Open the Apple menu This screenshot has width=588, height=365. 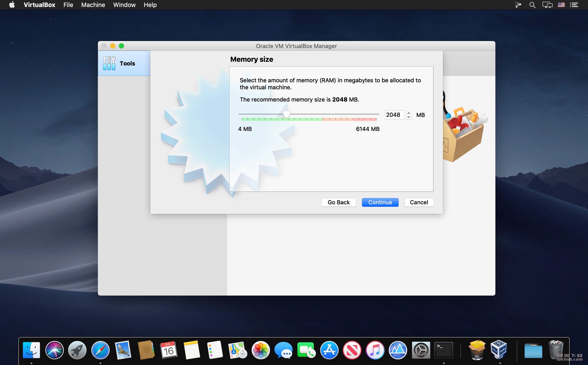click(x=12, y=5)
